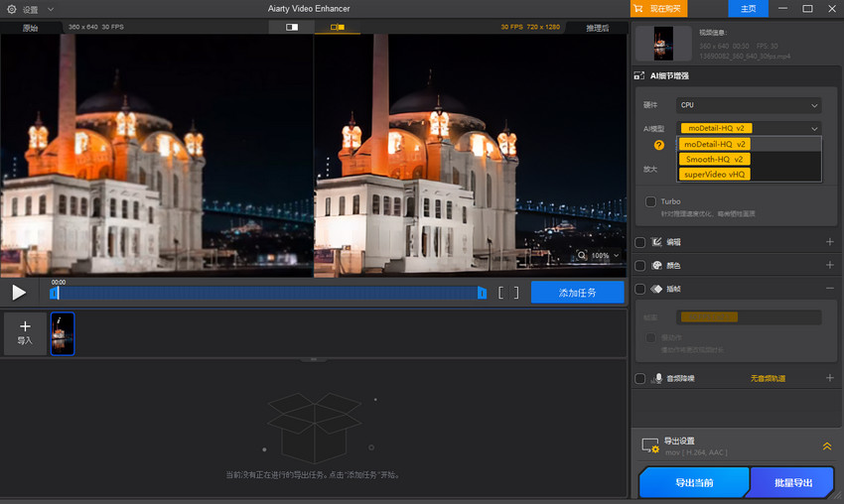844x504 pixels.
Task: Enable the 颜色 checkbox
Action: [x=640, y=265]
